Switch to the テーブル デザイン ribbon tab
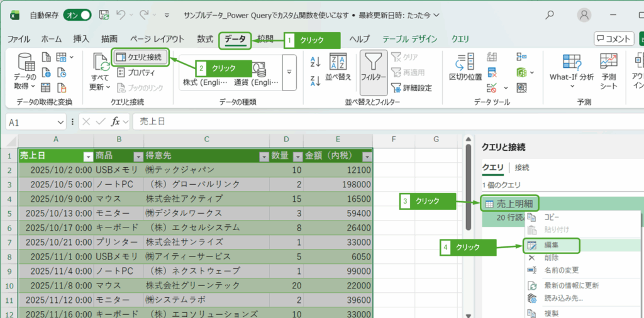This screenshot has width=644, height=318. coord(409,39)
